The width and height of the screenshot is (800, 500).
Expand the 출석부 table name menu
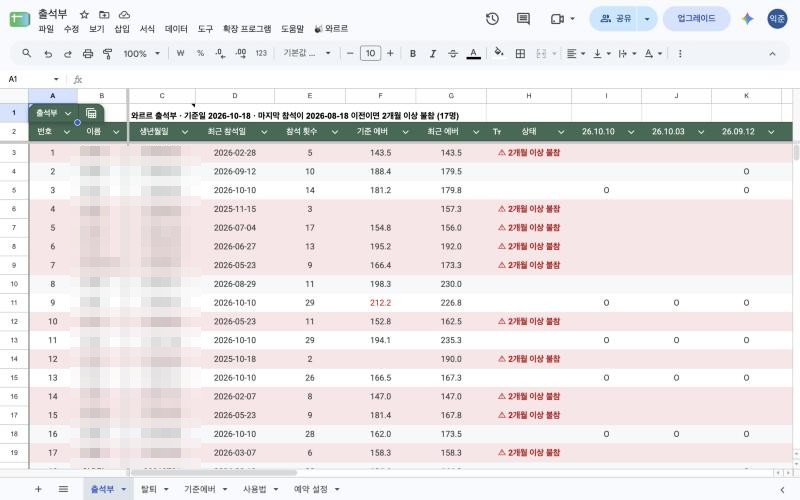(68, 113)
